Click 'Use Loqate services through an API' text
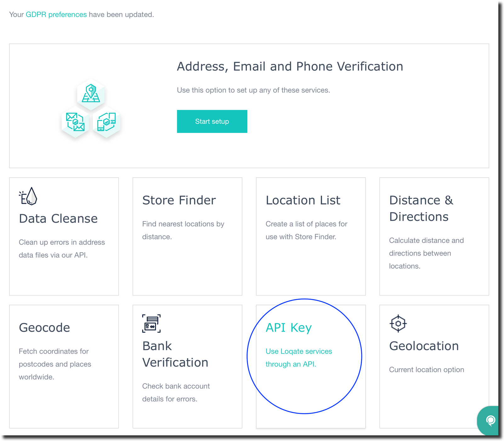The width and height of the screenshot is (504, 441). tap(298, 358)
